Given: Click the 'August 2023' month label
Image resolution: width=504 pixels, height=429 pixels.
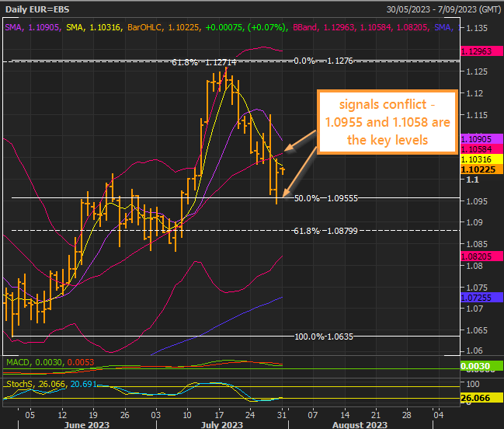Looking at the screenshot, I should [x=360, y=425].
